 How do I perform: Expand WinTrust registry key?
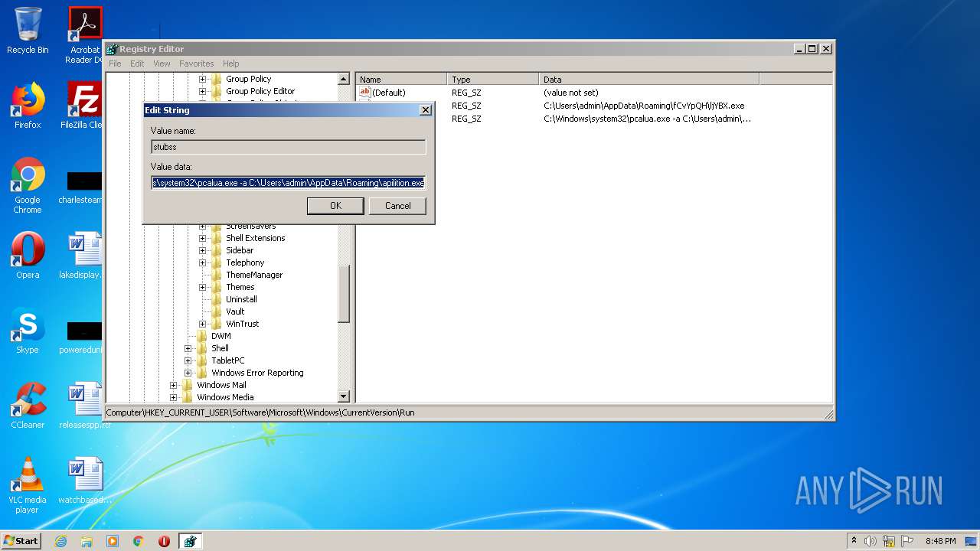click(203, 324)
